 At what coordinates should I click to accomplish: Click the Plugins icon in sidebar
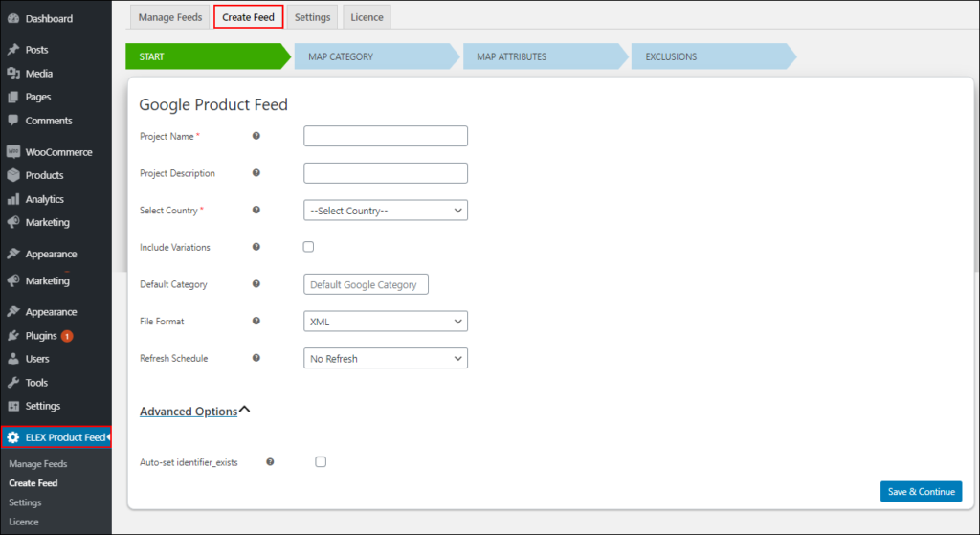click(13, 336)
